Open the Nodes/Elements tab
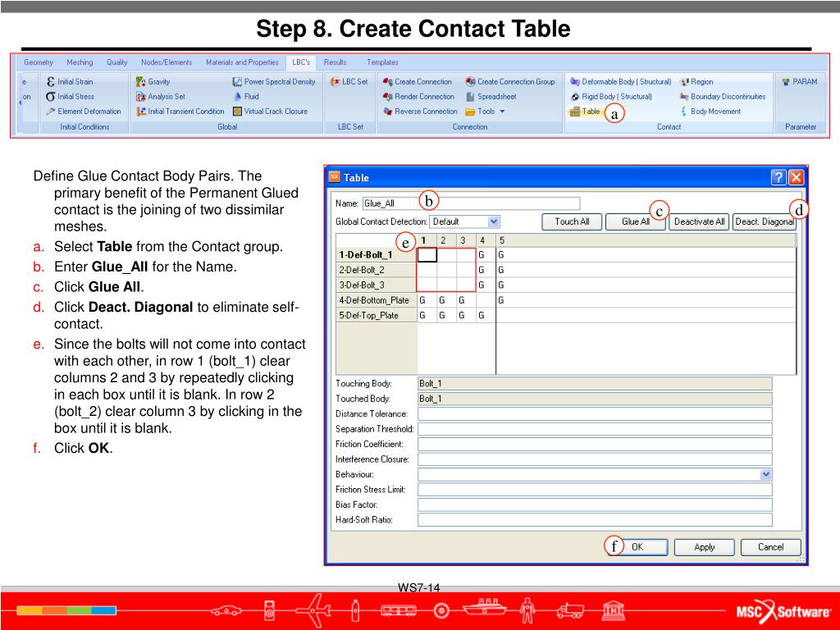Viewport: 840px width, 630px height. pyautogui.click(x=167, y=62)
